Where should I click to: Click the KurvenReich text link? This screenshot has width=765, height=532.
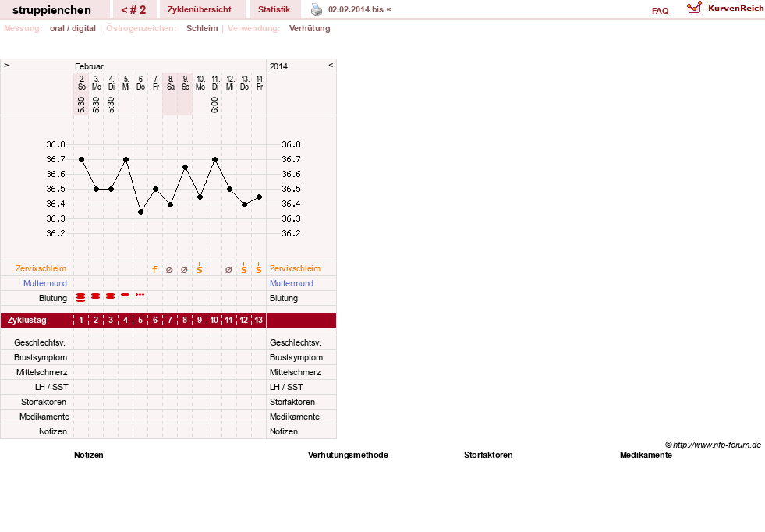coord(735,9)
